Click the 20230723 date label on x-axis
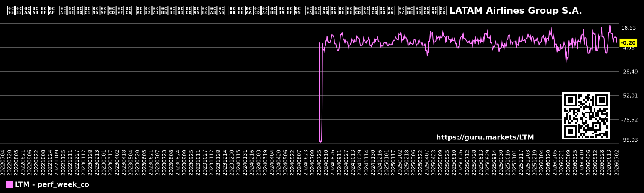 [x=164, y=162]
